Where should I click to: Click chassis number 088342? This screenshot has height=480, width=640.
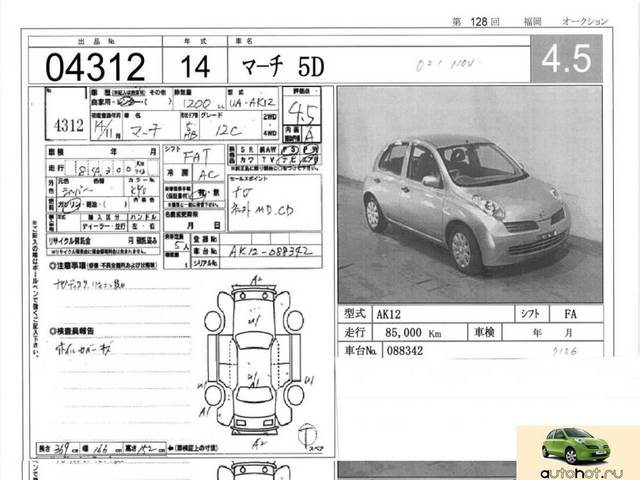(404, 351)
